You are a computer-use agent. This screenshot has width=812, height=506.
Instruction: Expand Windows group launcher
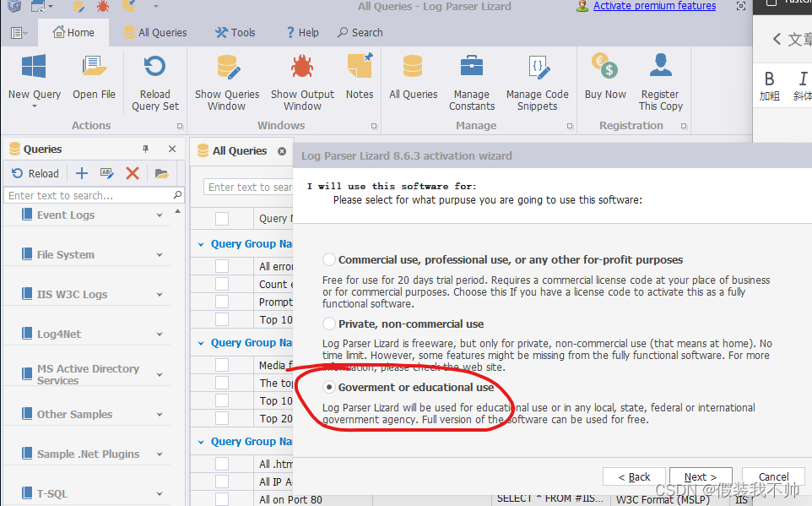(x=374, y=126)
